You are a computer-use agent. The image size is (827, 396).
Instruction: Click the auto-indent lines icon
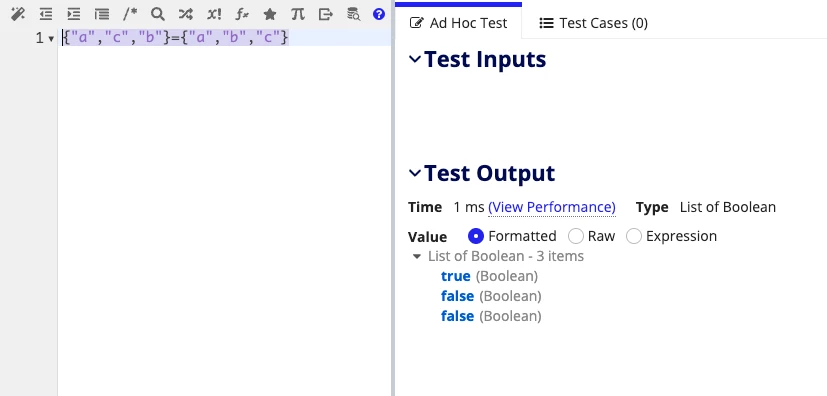click(102, 14)
